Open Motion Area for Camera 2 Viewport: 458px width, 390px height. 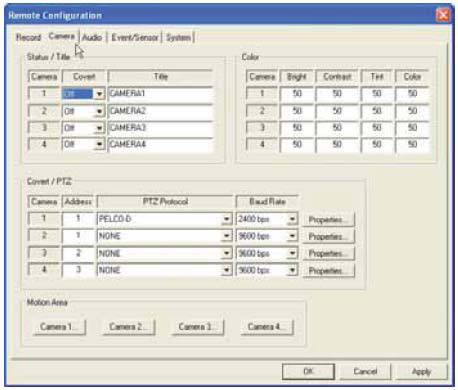129,327
